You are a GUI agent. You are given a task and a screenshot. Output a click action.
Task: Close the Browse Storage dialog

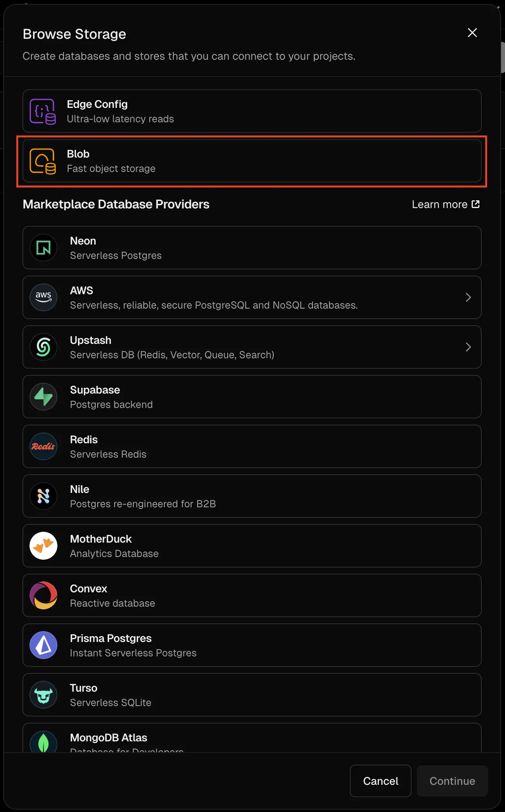[472, 33]
